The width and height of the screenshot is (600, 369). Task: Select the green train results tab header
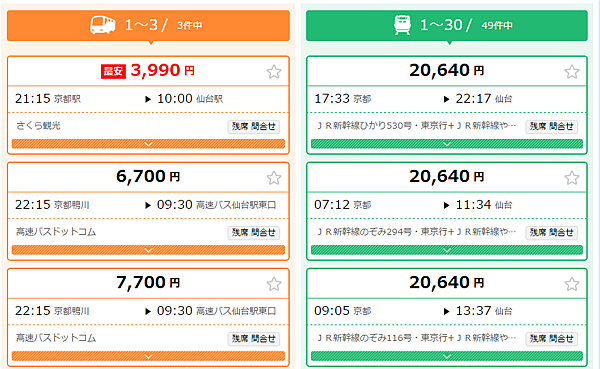pos(447,25)
